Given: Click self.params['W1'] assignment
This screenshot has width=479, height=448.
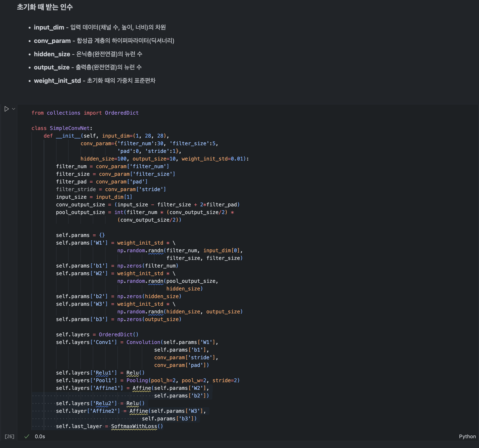Looking at the screenshot, I should click(x=116, y=243).
